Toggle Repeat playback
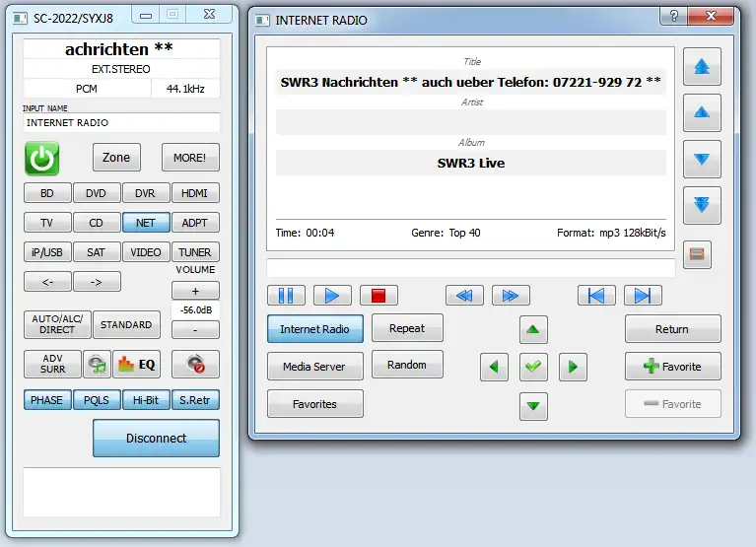Screen dimensions: 756x547 click(407, 328)
